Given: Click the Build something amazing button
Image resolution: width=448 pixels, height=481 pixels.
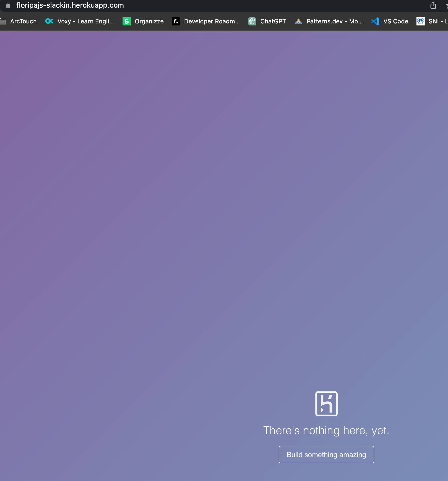Looking at the screenshot, I should (x=326, y=455).
